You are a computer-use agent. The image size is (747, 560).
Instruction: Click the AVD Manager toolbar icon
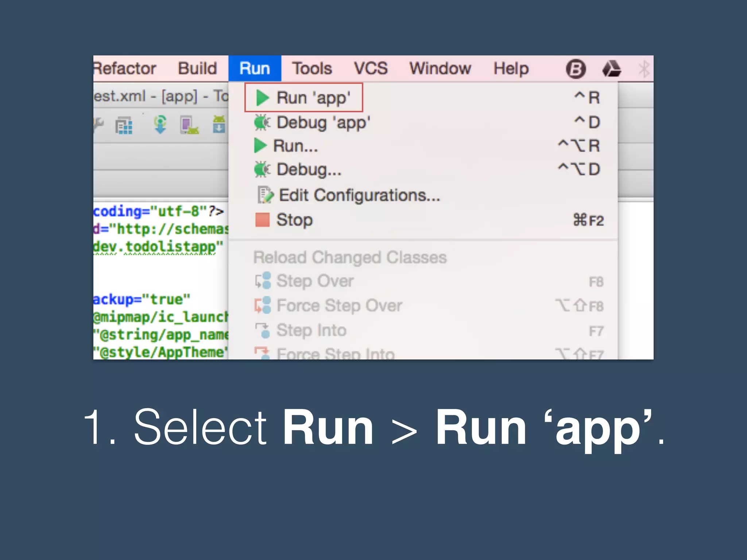tap(189, 125)
